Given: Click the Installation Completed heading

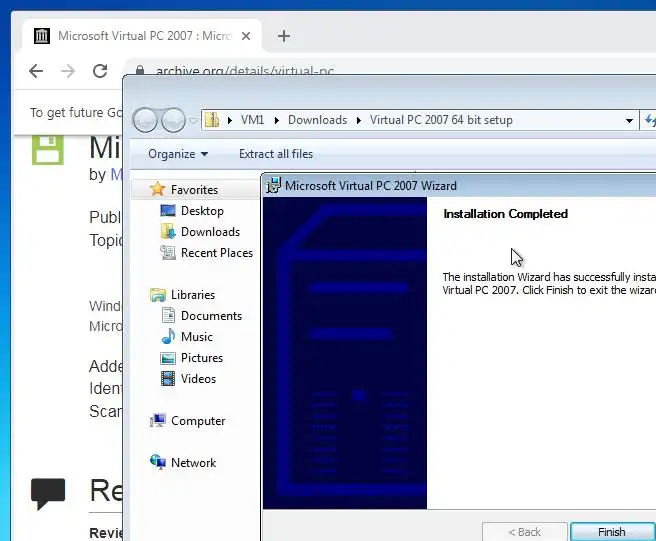Looking at the screenshot, I should (505, 214).
